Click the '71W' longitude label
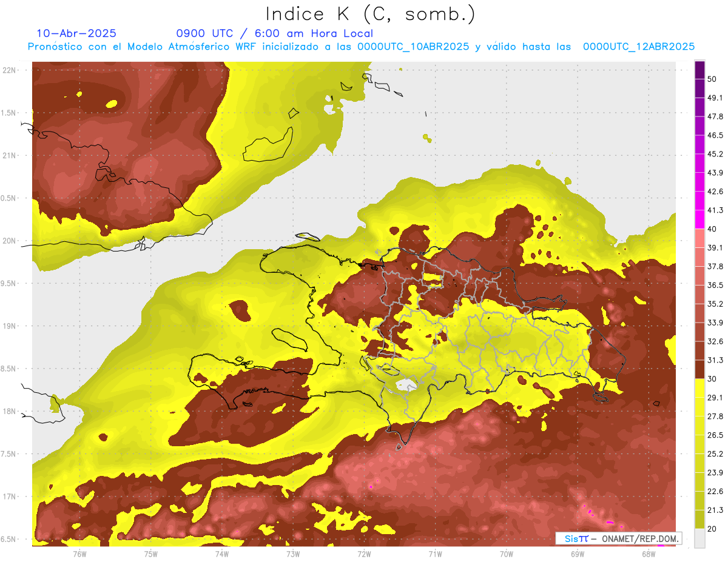 [x=435, y=554]
